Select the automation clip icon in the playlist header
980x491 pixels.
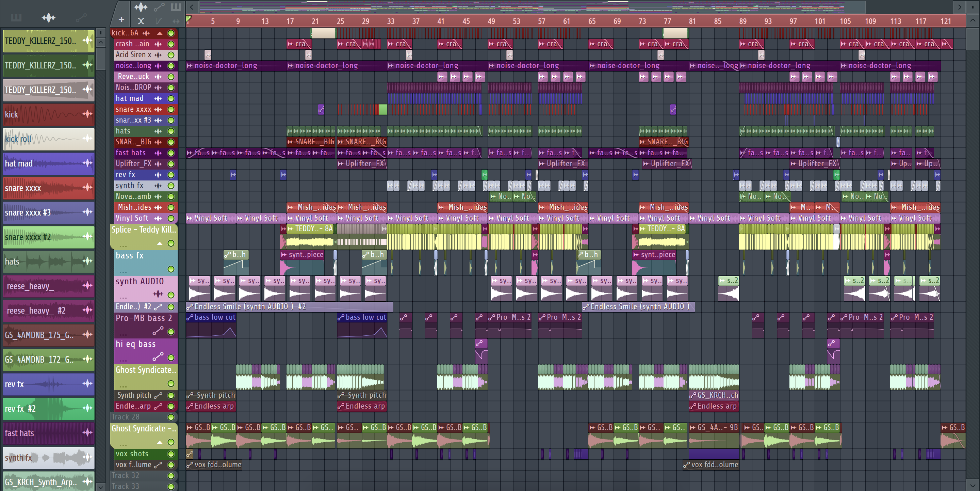pos(159,6)
